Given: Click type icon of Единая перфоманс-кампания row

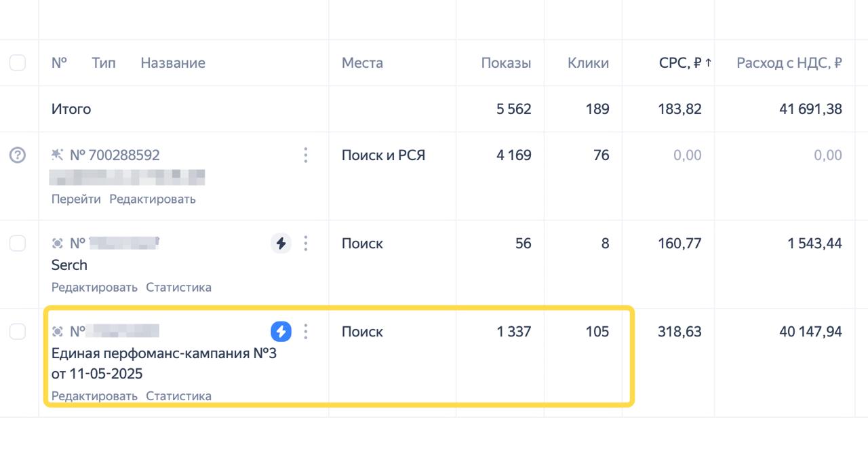Looking at the screenshot, I should 58,332.
